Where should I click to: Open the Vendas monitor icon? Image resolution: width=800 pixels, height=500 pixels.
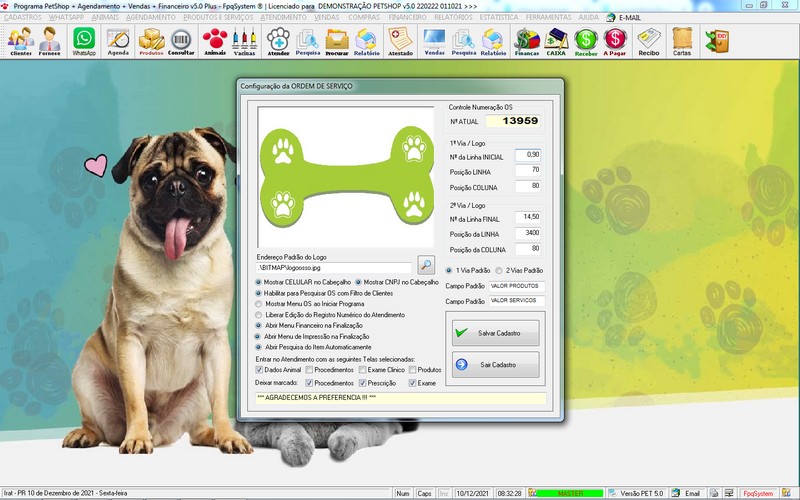tap(434, 41)
